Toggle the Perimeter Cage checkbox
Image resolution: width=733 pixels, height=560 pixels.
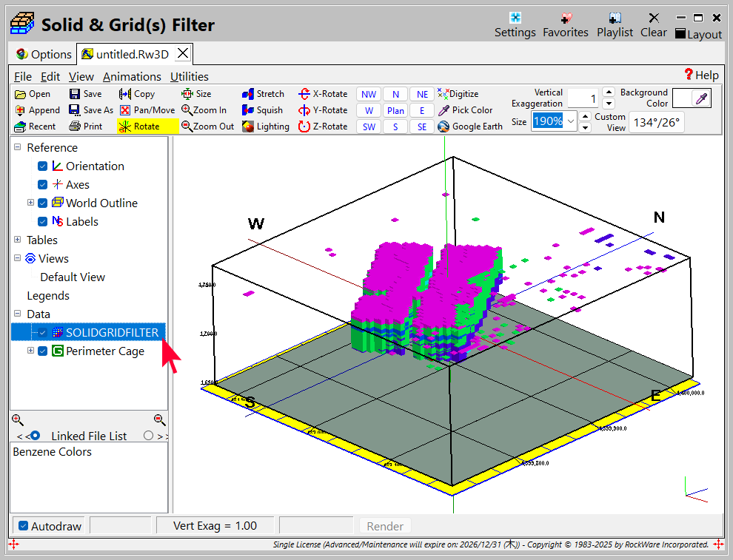43,351
